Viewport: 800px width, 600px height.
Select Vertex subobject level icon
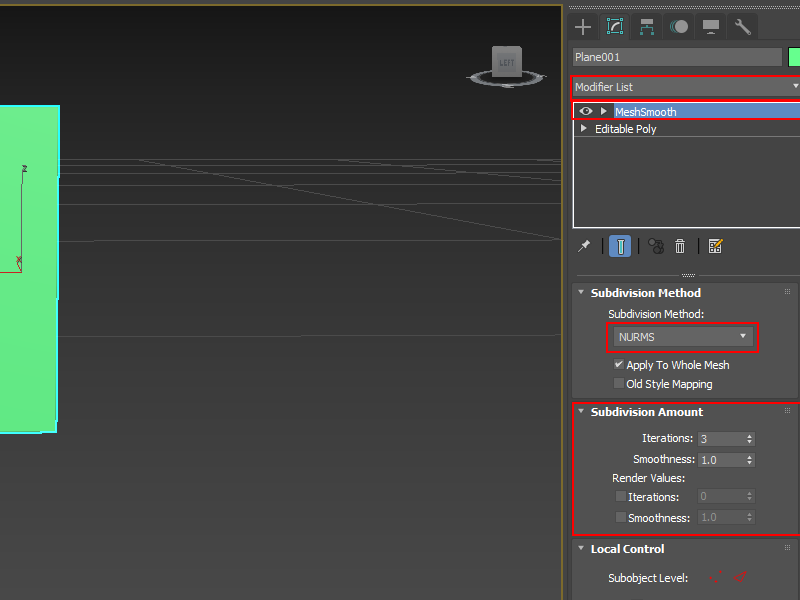point(715,577)
